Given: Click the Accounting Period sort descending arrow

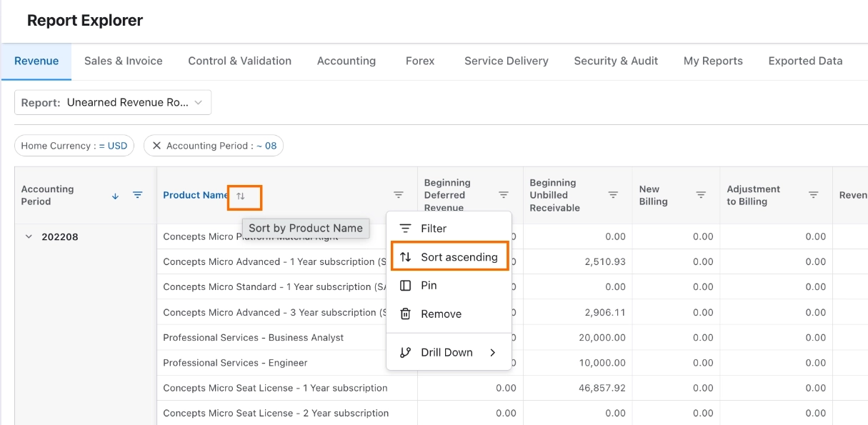Looking at the screenshot, I should [x=115, y=196].
